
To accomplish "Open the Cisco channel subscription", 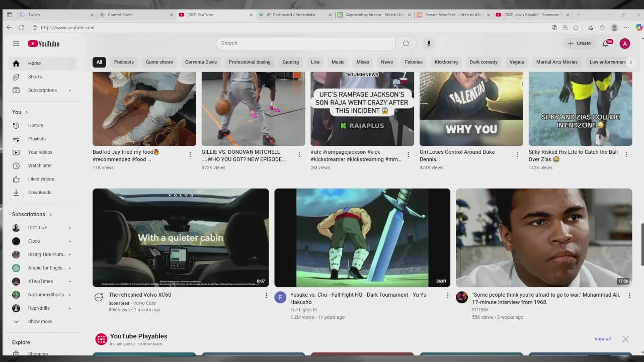I will 43,241.
